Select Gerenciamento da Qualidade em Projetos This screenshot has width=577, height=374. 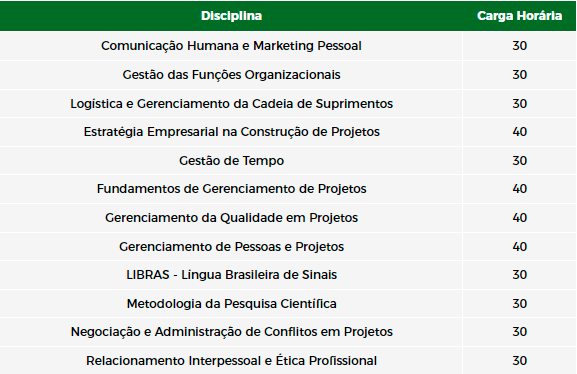click(231, 218)
